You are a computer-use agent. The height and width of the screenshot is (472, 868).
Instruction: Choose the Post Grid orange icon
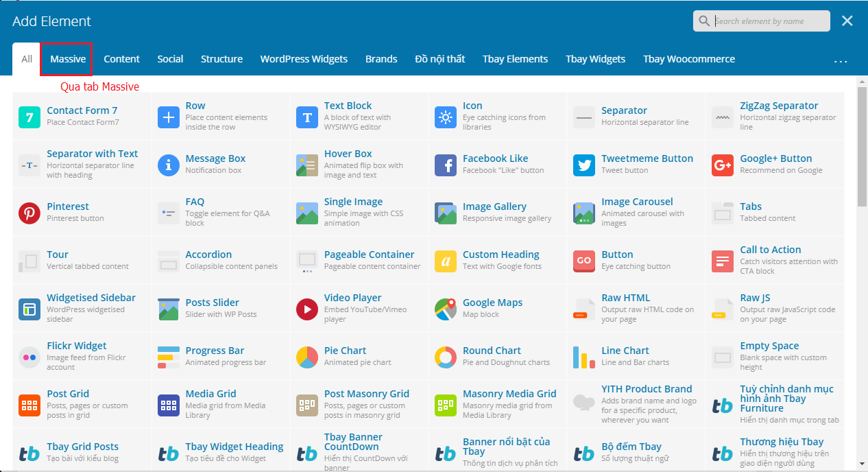(29, 405)
